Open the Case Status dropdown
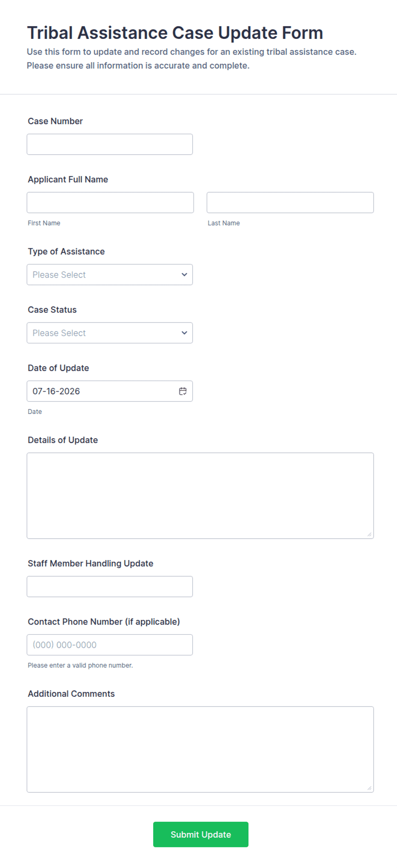The image size is (397, 868). 110,333
